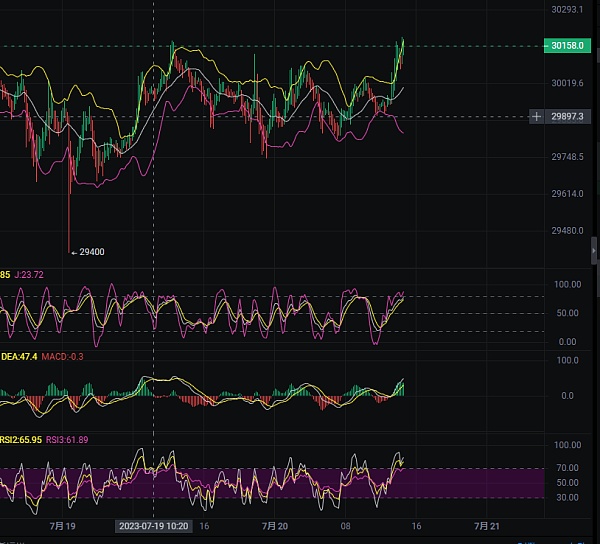The height and width of the screenshot is (544, 600).
Task: Select the MACD:-0.3 indicator label
Action: 63,357
